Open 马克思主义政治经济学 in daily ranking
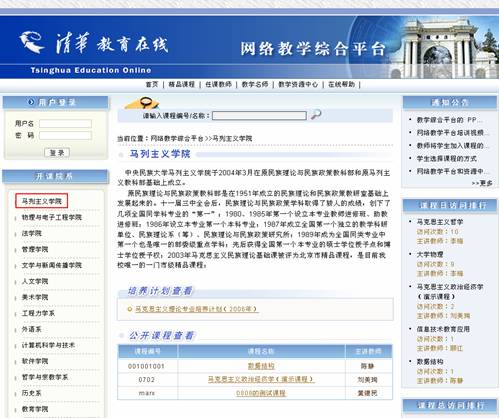 [450, 287]
